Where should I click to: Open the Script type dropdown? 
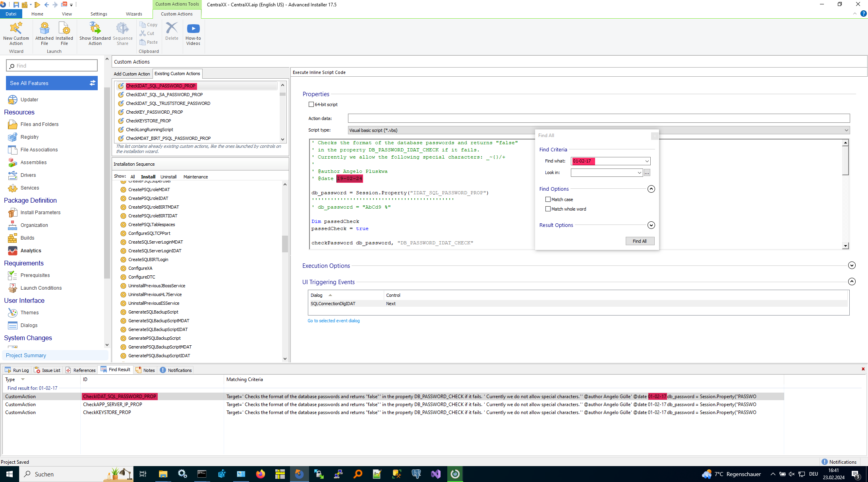(x=846, y=130)
